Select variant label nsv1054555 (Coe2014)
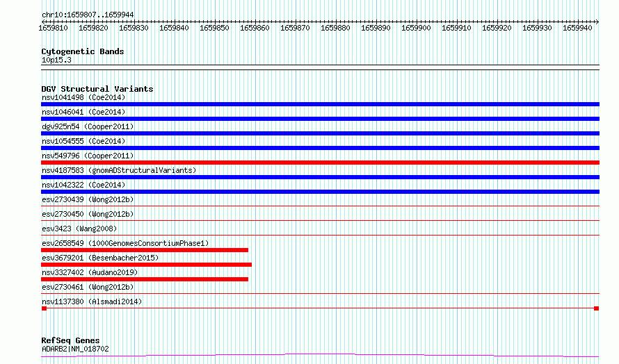This screenshot has height=364, width=619. click(83, 141)
